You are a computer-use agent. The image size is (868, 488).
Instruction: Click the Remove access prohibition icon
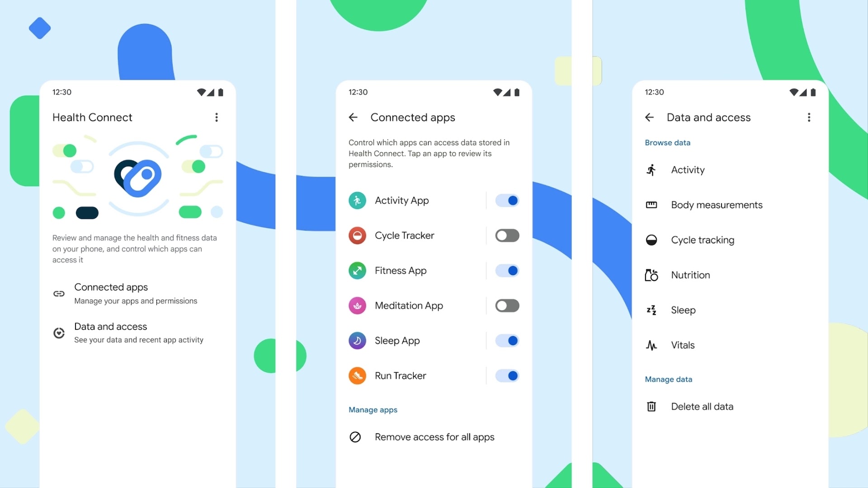(355, 437)
